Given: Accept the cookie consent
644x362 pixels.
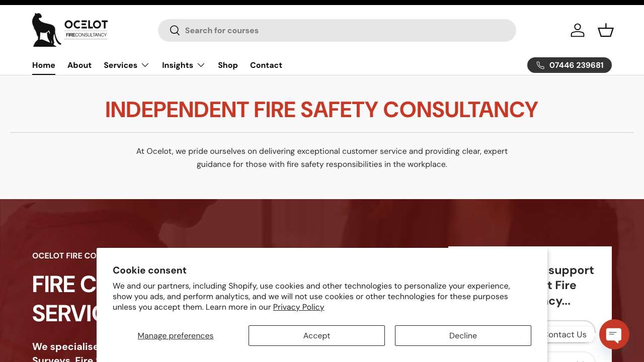Looking at the screenshot, I should pos(316,335).
